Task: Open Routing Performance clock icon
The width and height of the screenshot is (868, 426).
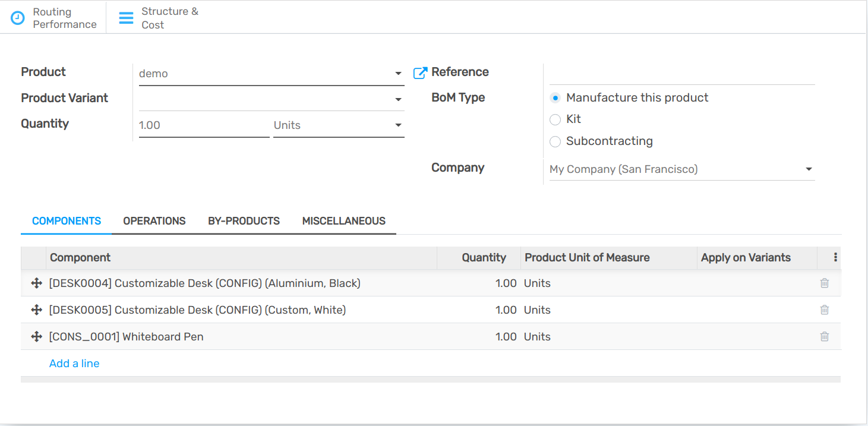Action: 18,18
